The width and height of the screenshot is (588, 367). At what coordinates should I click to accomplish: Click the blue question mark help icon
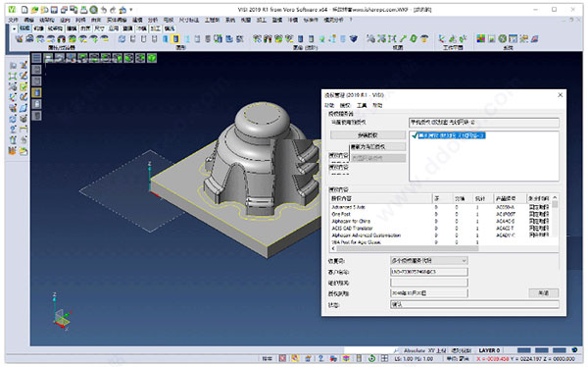point(321,358)
